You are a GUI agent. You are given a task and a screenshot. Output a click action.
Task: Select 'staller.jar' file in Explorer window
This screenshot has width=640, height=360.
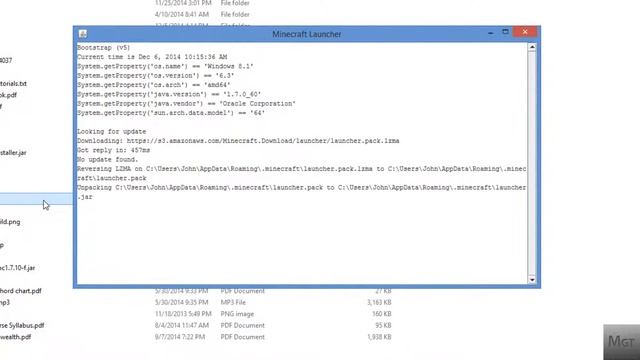13,153
